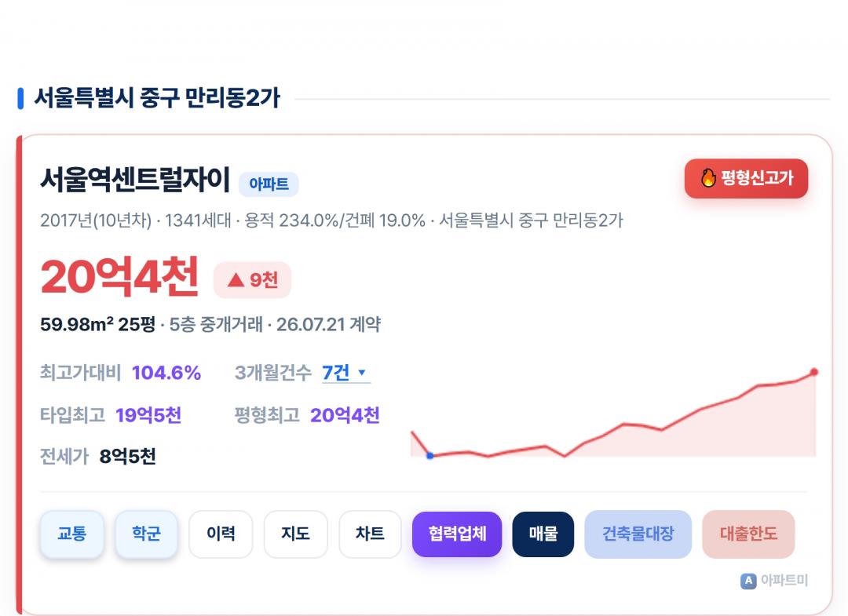Open the 지도 map view

tap(295, 534)
